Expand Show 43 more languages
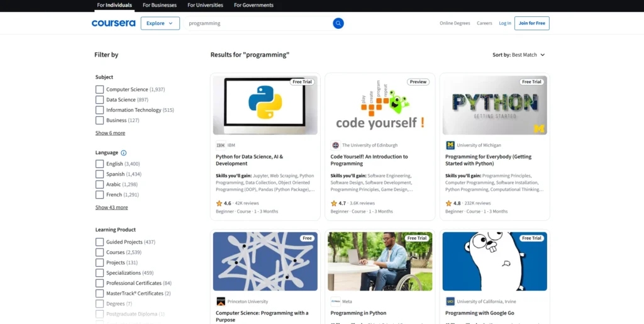The width and height of the screenshot is (644, 324). pyautogui.click(x=111, y=208)
